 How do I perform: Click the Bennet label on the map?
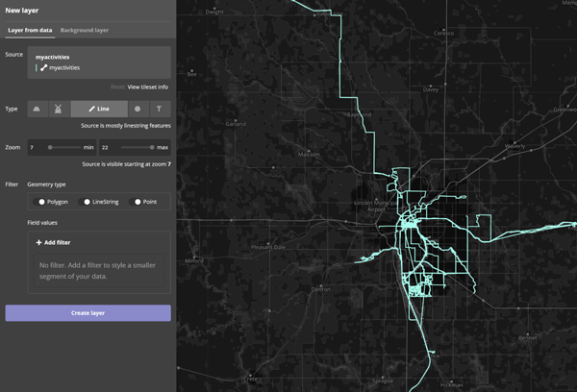(x=528, y=337)
